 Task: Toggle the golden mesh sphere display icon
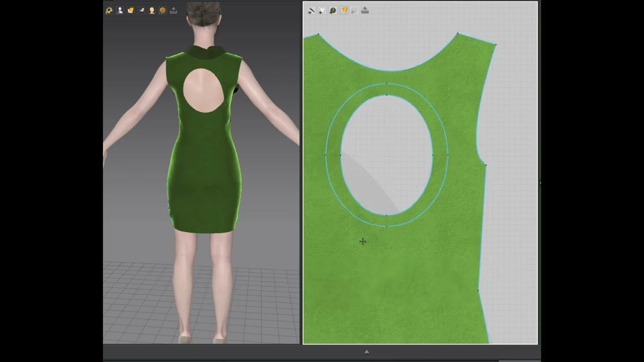(x=163, y=10)
